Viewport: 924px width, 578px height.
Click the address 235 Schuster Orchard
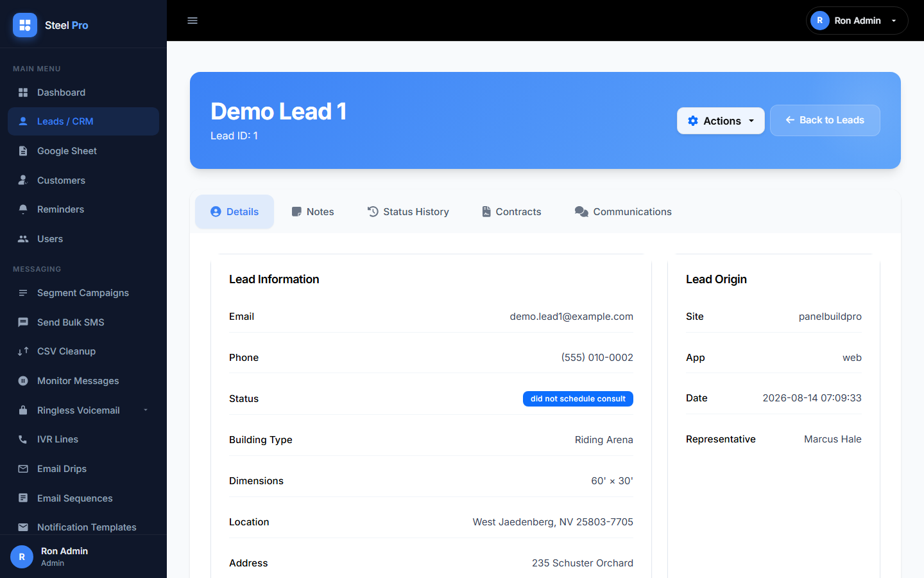pyautogui.click(x=582, y=563)
